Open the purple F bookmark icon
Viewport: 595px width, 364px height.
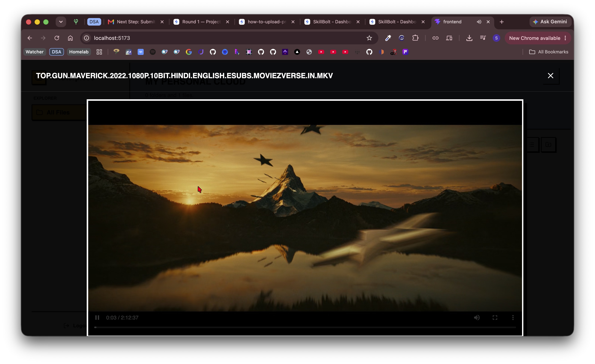point(405,52)
